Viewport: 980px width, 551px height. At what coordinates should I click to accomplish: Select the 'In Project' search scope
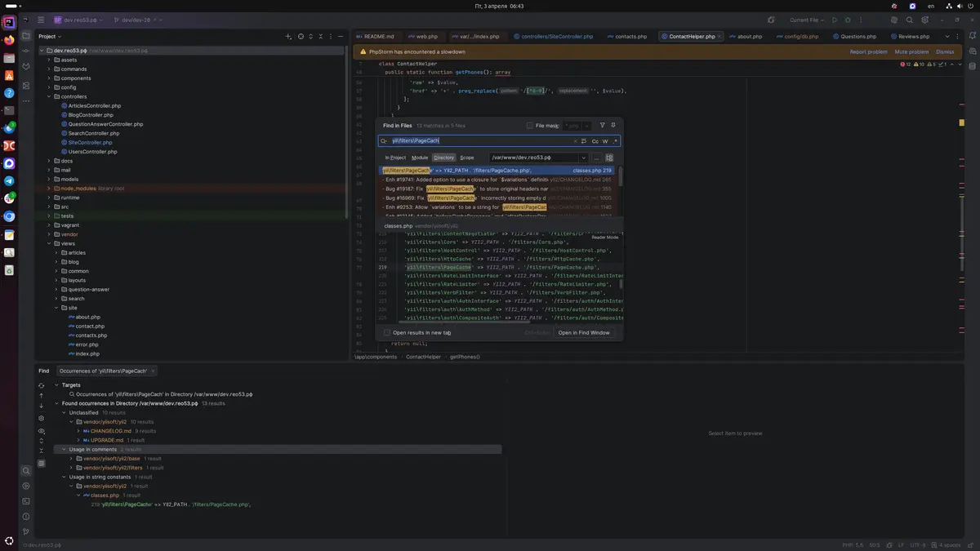[x=395, y=158]
